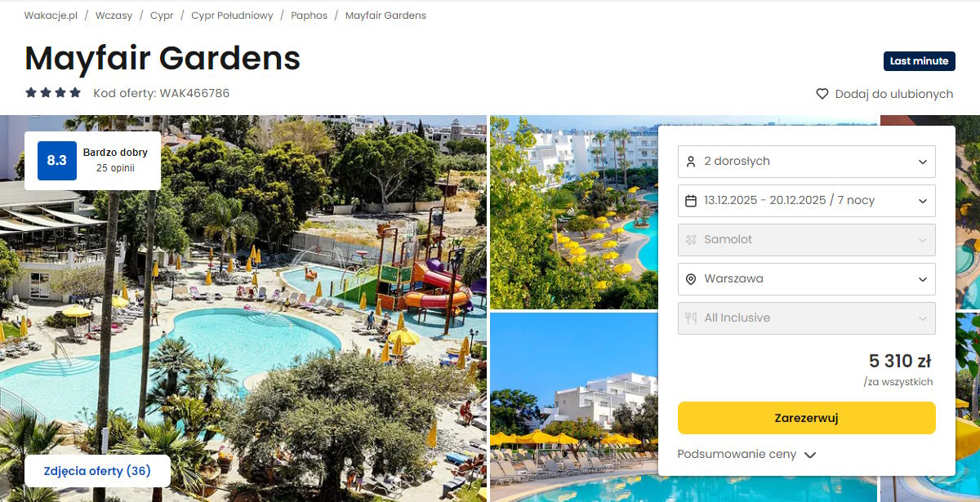Click the four-star hotel rating icons

[x=53, y=93]
